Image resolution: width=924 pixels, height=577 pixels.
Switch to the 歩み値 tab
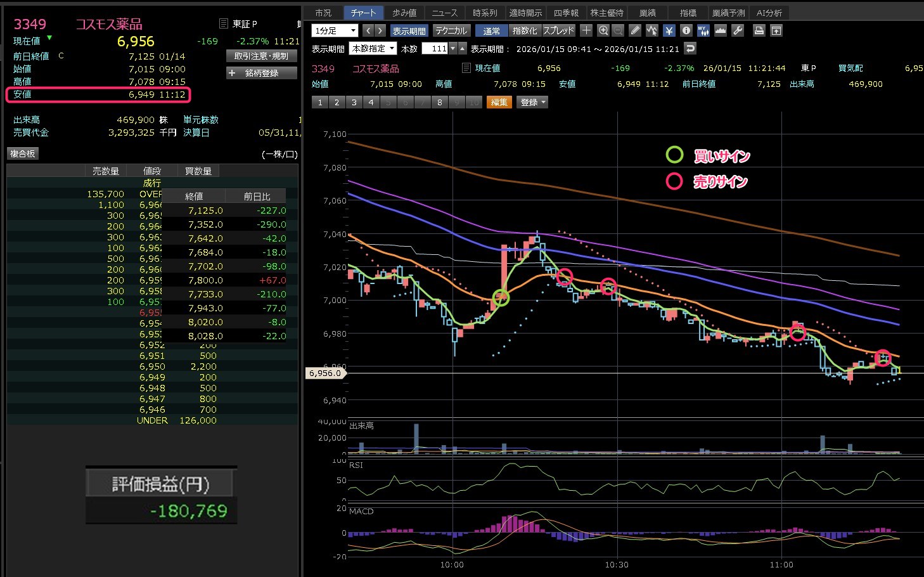(404, 13)
